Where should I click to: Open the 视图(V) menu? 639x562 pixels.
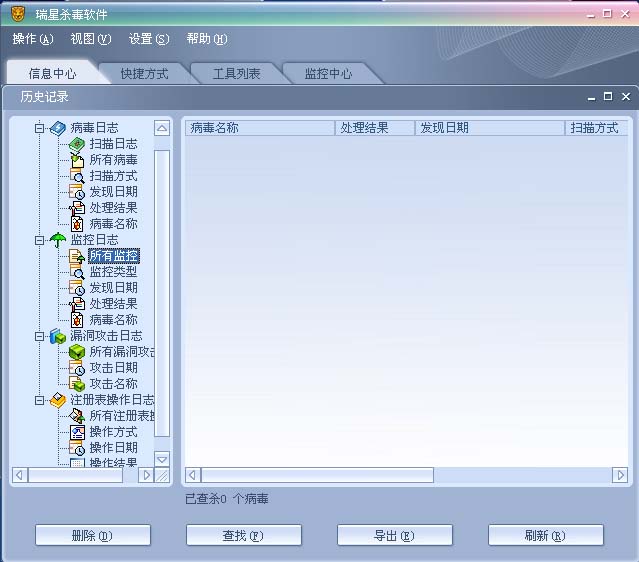91,39
